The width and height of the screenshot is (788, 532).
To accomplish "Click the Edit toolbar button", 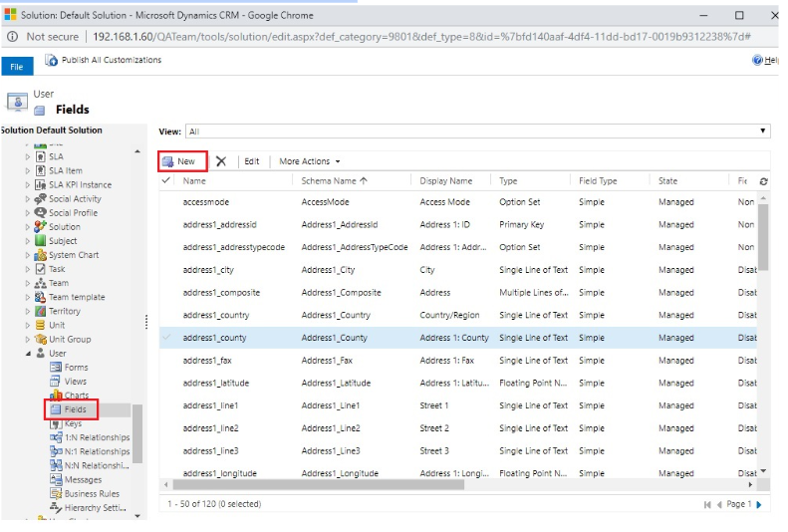I will [252, 161].
